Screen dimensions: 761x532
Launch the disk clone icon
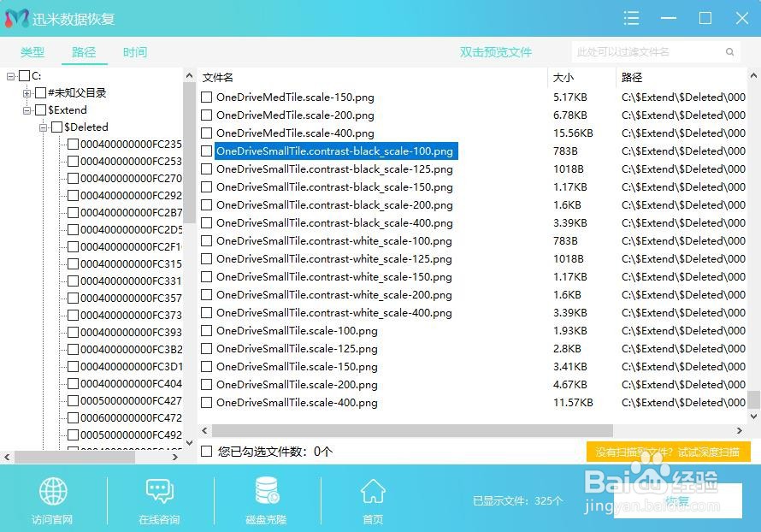[267, 490]
